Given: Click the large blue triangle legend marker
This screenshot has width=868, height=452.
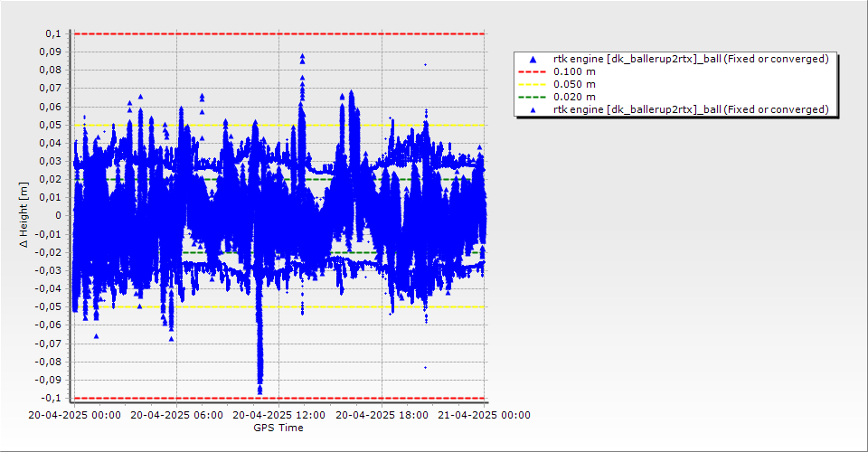Looking at the screenshot, I should tap(533, 59).
